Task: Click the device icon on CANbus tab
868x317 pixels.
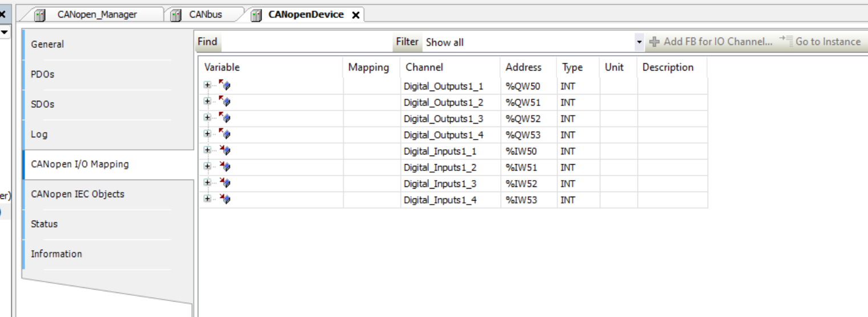Action: 176,15
